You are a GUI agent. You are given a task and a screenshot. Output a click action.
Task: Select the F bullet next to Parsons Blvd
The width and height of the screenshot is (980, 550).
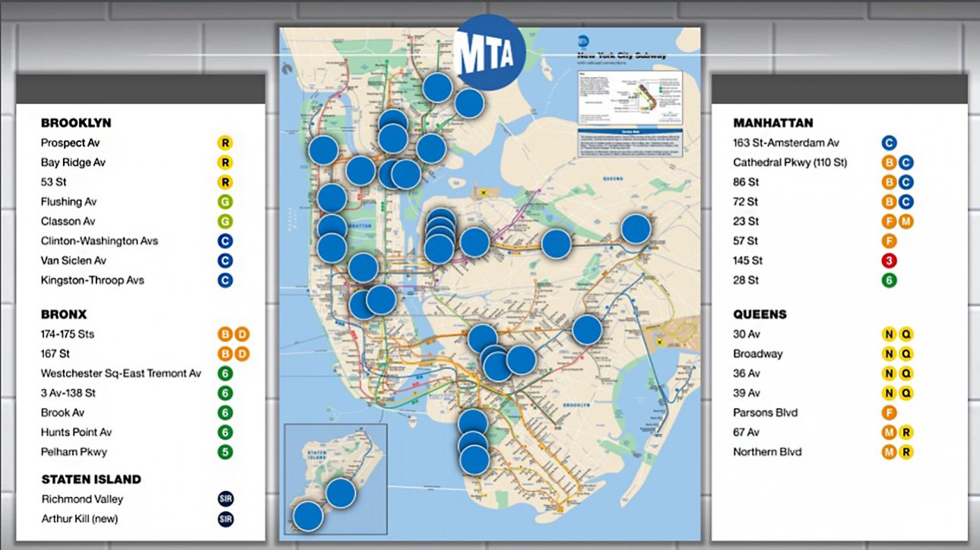[889, 413]
